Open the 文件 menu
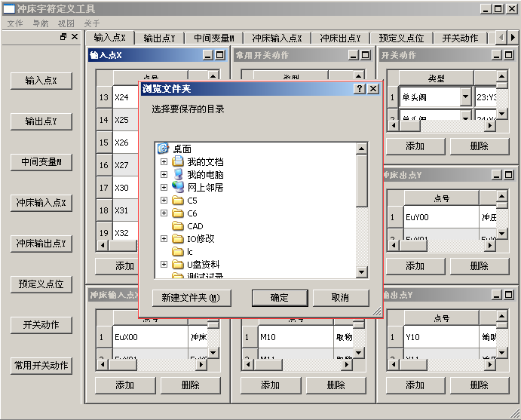The image size is (521, 420). coord(15,23)
